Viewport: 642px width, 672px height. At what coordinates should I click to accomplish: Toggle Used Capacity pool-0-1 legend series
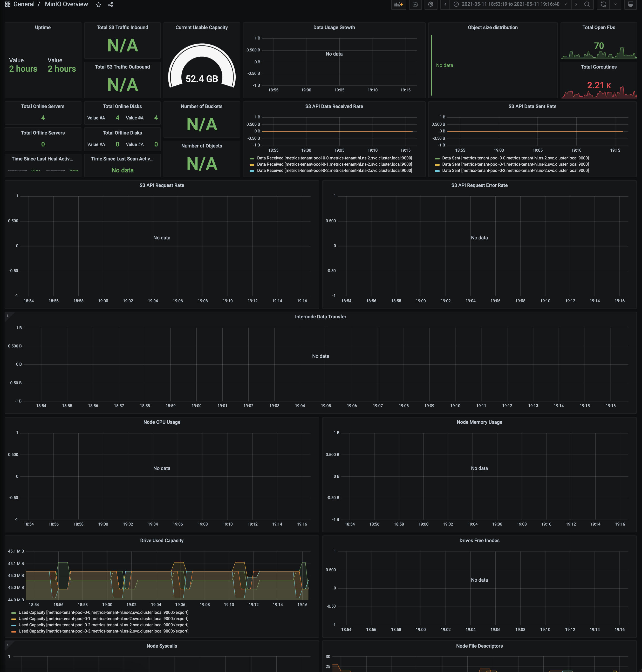tap(103, 619)
